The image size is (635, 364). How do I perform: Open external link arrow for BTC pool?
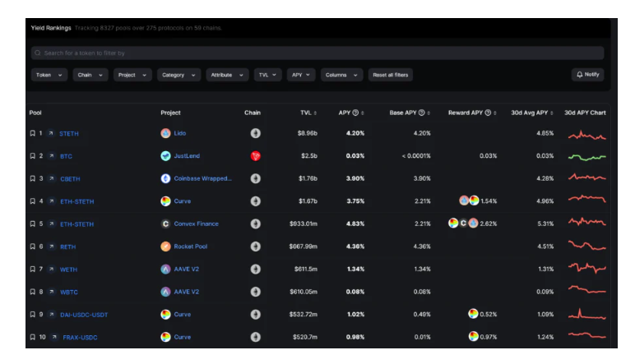(x=52, y=156)
